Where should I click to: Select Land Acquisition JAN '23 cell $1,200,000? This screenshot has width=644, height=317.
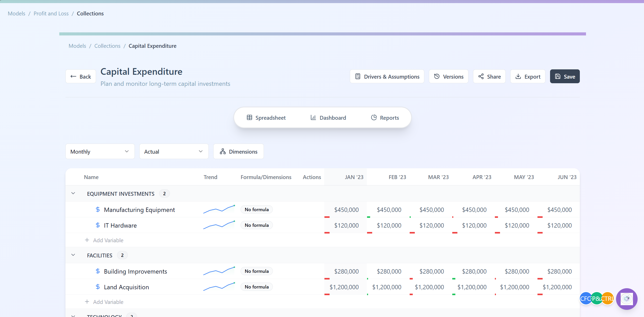[345, 287]
